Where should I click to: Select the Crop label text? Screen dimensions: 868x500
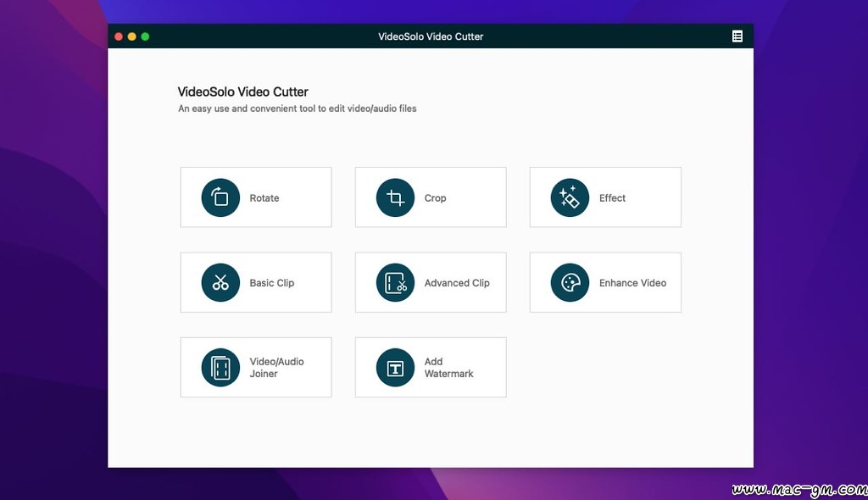click(435, 197)
